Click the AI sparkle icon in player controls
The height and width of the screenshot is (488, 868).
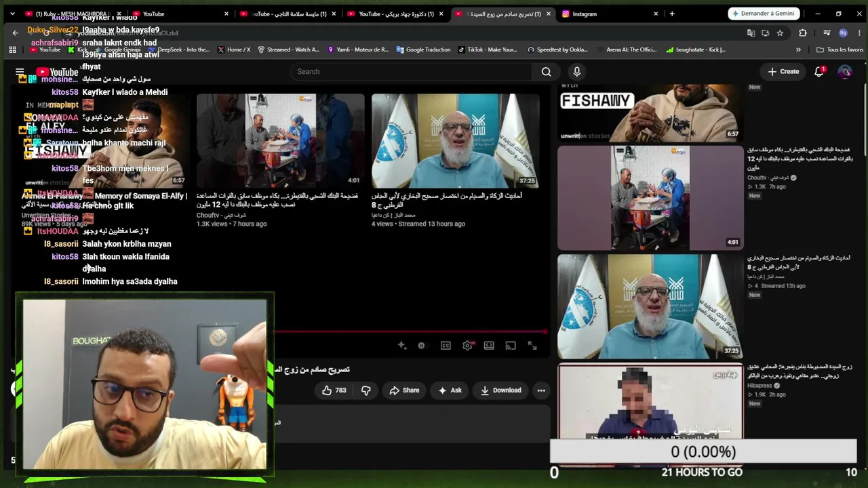402,346
